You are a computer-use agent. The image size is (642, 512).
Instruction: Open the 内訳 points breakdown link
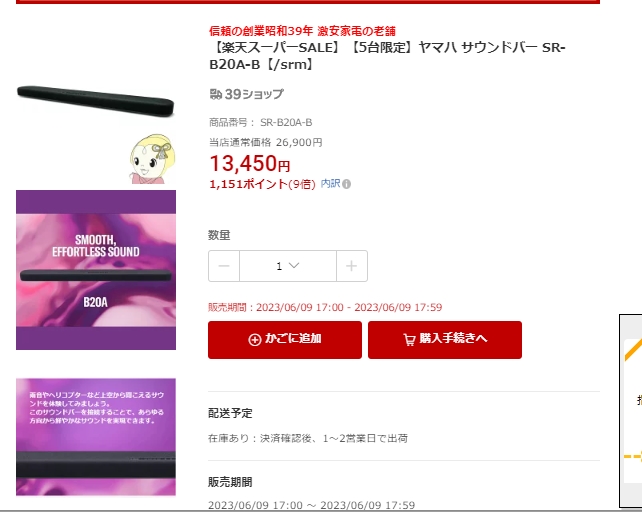(330, 184)
